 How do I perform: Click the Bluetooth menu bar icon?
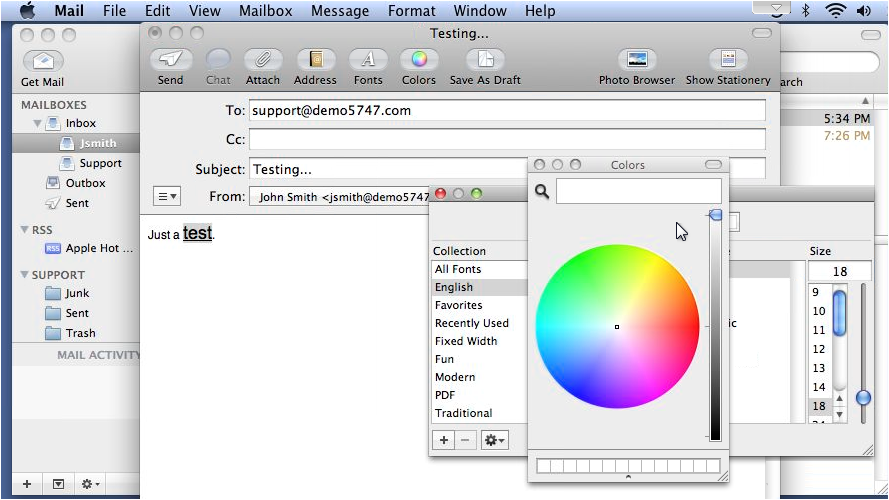point(805,10)
